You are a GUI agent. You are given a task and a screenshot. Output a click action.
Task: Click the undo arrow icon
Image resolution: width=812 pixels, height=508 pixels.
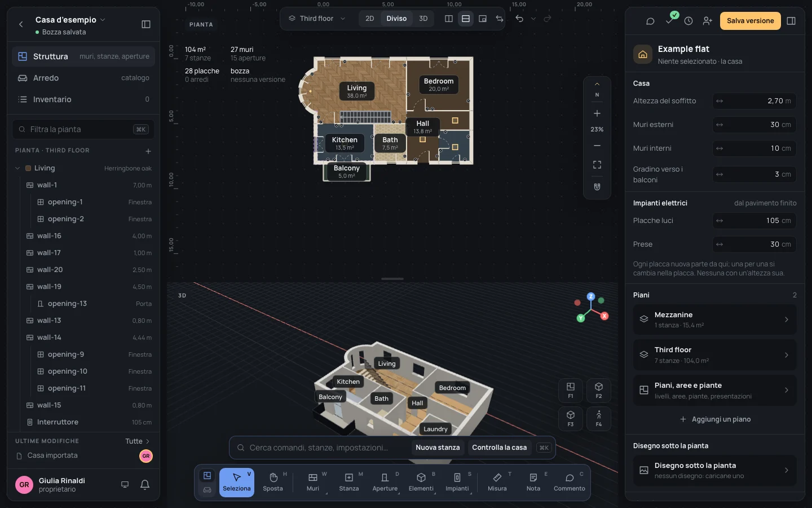pyautogui.click(x=519, y=19)
